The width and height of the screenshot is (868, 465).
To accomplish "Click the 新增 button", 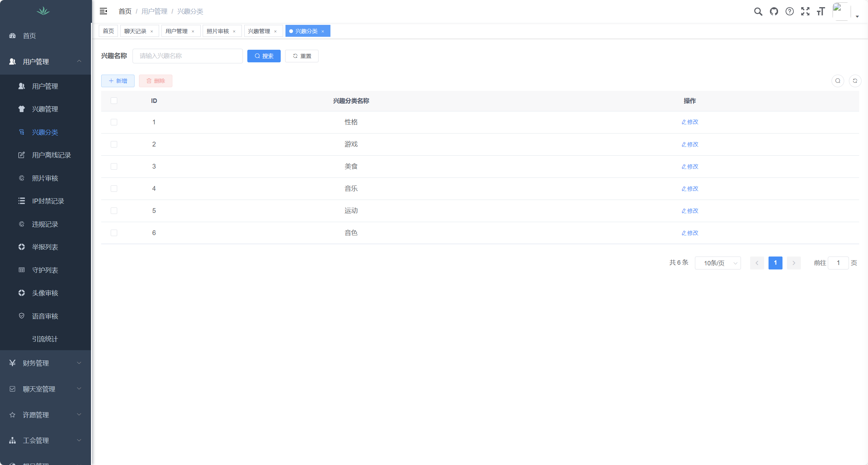I will point(118,81).
